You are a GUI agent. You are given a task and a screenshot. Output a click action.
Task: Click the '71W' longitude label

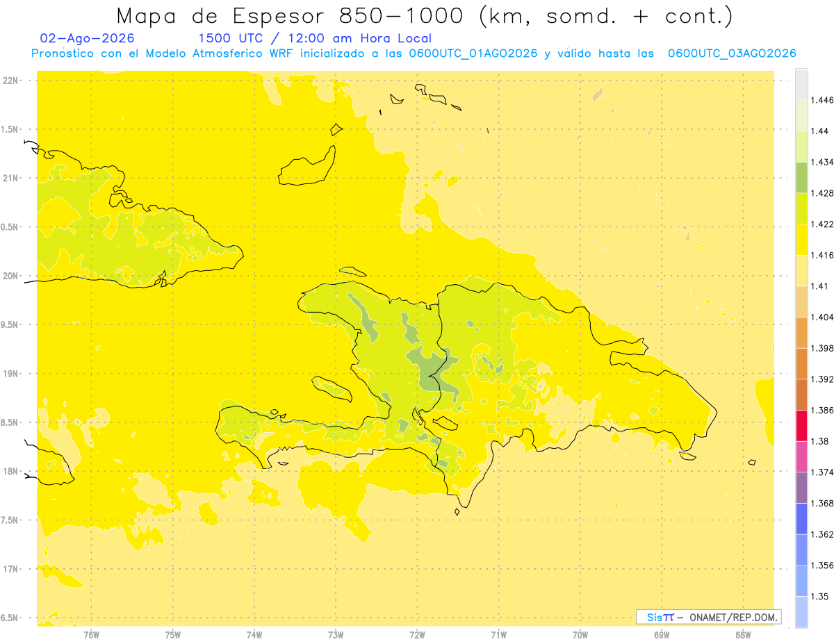click(x=498, y=634)
